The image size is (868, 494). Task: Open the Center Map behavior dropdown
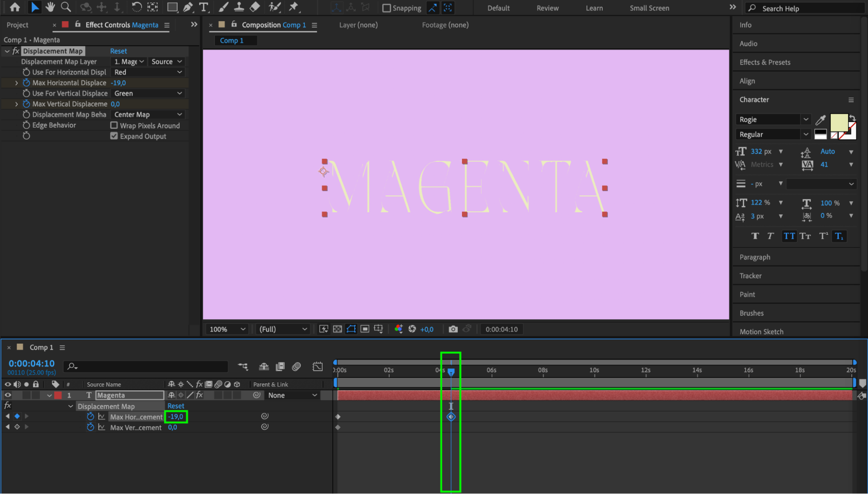[x=148, y=115]
